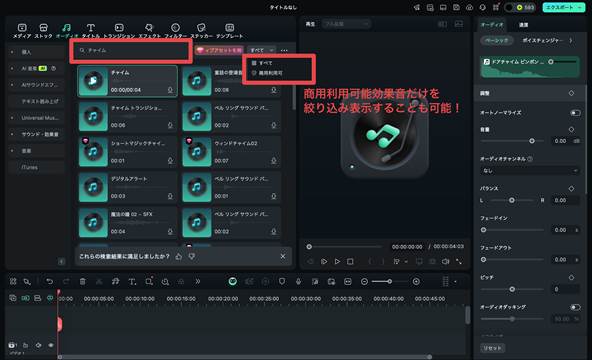Screen dimensions: 592x360
Task: Click the timeline zoom-in plus icon
Action: tap(416, 282)
